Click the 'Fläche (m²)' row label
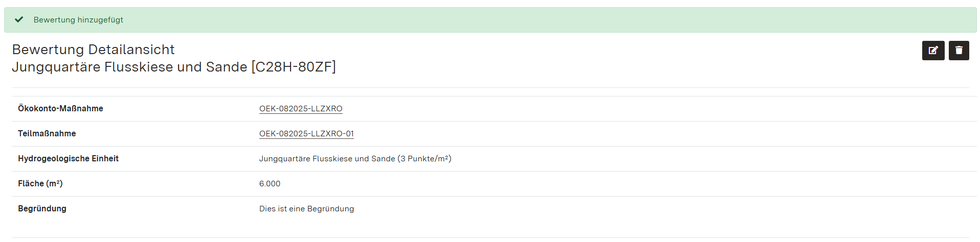This screenshot has width=980, height=242. (x=40, y=184)
